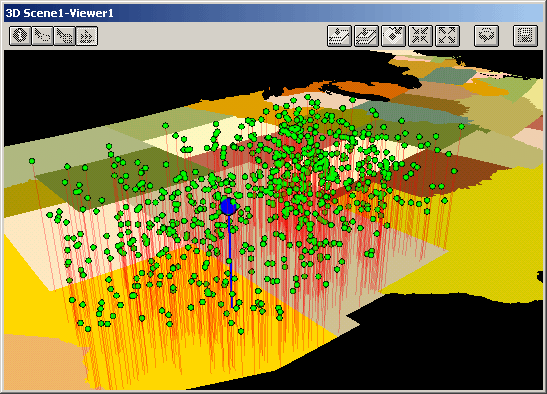Click the dotted square button at far right
Viewport: 547px width, 394px height.
[525, 36]
